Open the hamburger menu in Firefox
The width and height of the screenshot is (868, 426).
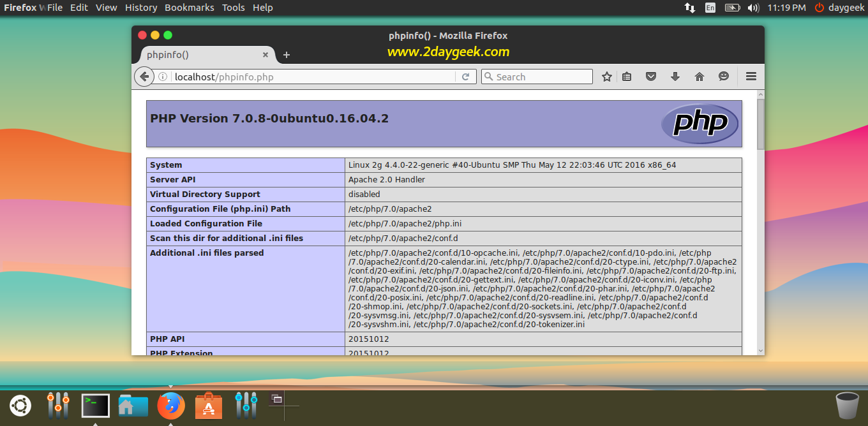click(x=751, y=77)
